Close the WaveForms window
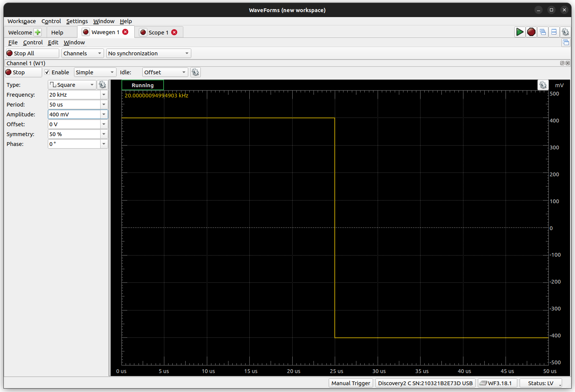This screenshot has height=392, width=575. pyautogui.click(x=564, y=10)
